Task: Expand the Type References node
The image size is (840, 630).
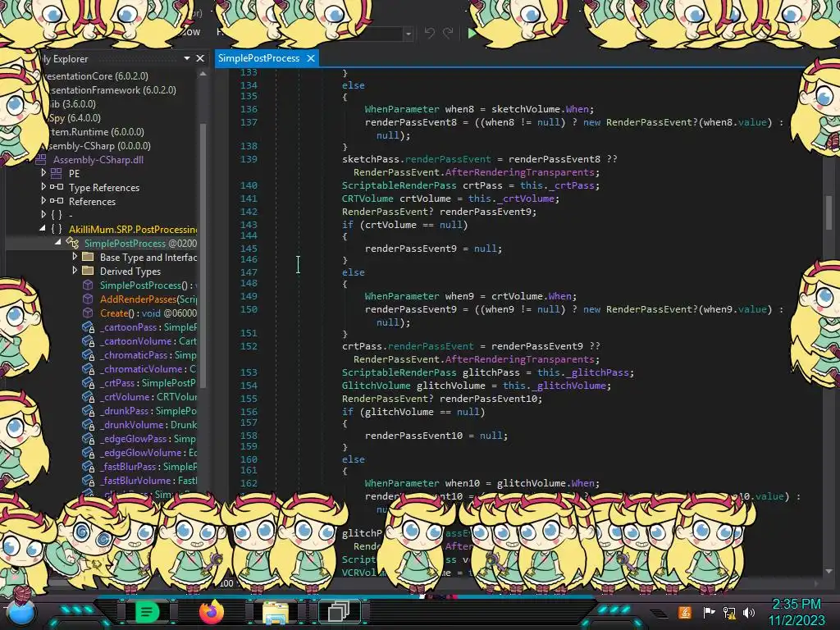Action: tap(43, 187)
